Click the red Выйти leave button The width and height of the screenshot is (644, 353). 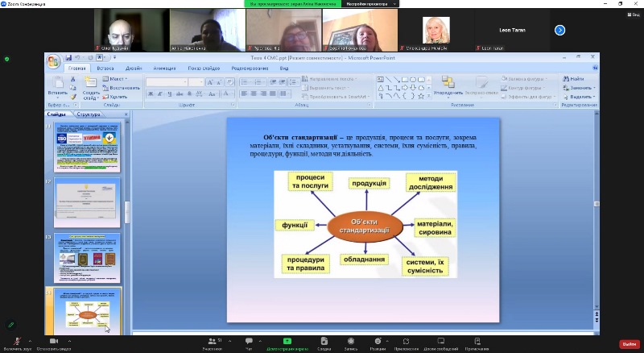point(629,344)
